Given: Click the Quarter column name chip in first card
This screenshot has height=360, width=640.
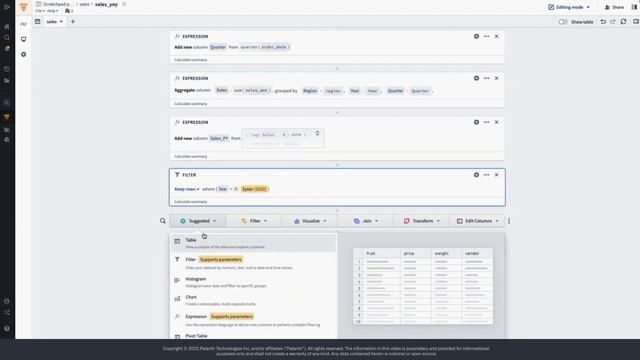Looking at the screenshot, I should pyautogui.click(x=218, y=47).
